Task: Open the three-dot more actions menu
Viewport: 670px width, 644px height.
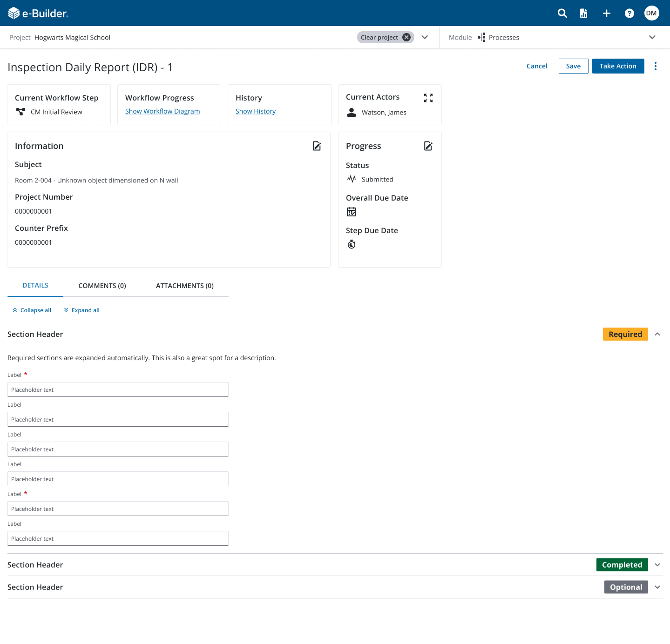Action: click(x=656, y=66)
